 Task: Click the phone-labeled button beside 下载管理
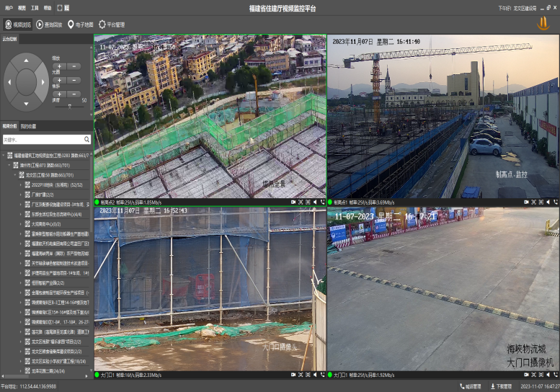point(471,386)
